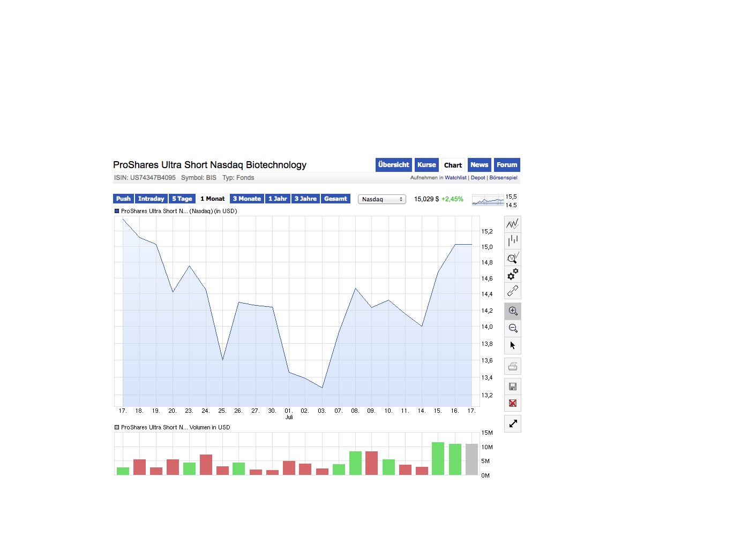
Task: Switch chart to 5 Tage
Action: pyautogui.click(x=182, y=199)
